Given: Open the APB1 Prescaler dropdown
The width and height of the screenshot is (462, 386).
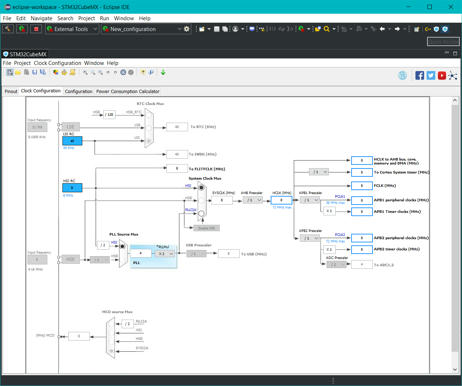Looking at the screenshot, I should 310,200.
